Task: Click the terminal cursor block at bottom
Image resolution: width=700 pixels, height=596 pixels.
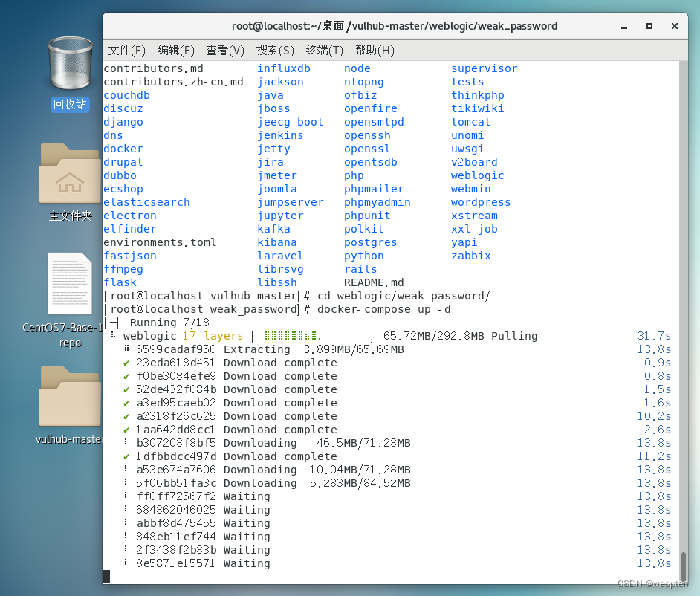Action: [x=107, y=577]
